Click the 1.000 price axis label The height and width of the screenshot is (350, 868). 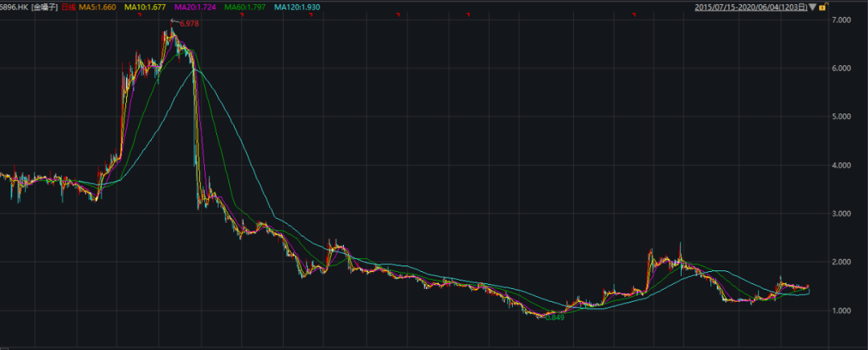click(841, 311)
